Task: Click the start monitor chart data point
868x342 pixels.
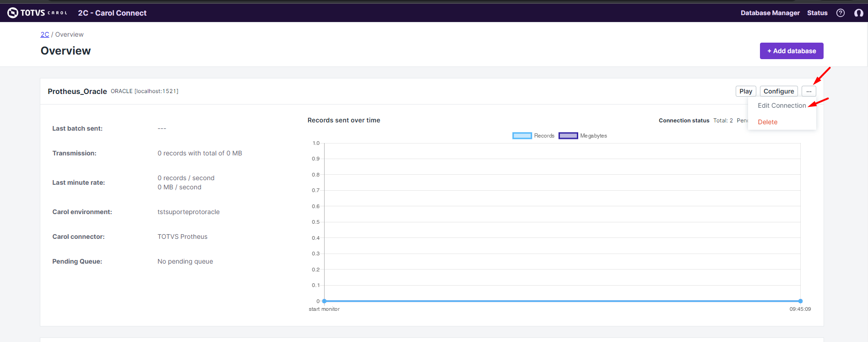Action: [324, 301]
